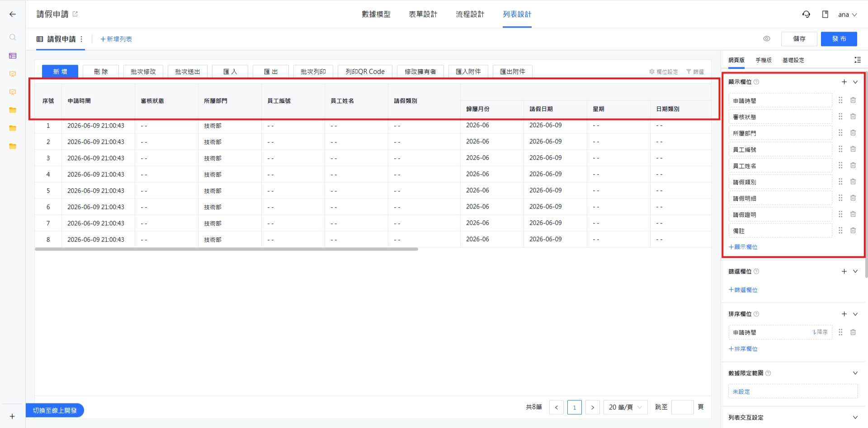The image size is (868, 428).
Task: Add a sort field with plus icon
Action: pos(844,314)
